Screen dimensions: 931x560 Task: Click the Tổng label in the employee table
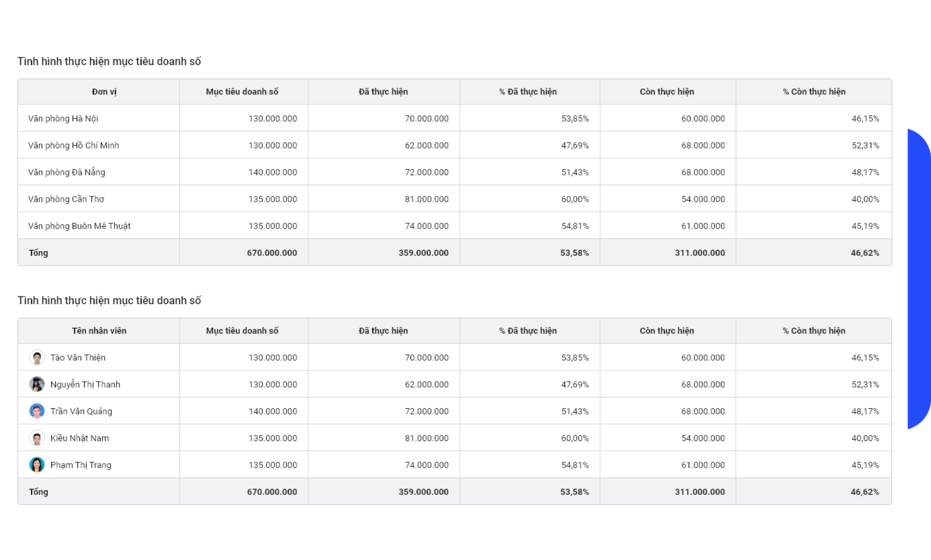click(x=39, y=492)
